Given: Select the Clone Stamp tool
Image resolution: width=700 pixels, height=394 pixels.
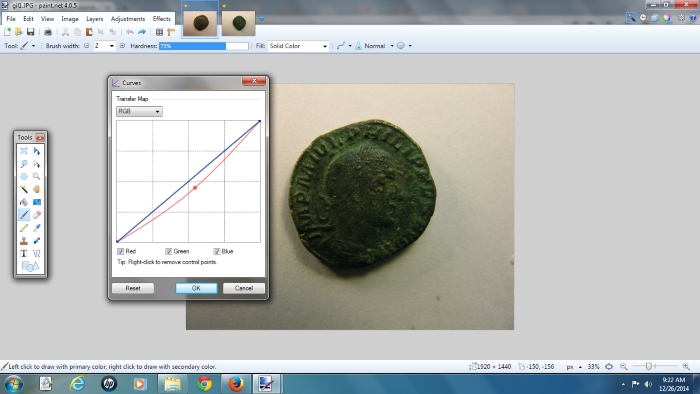Looking at the screenshot, I should [24, 241].
